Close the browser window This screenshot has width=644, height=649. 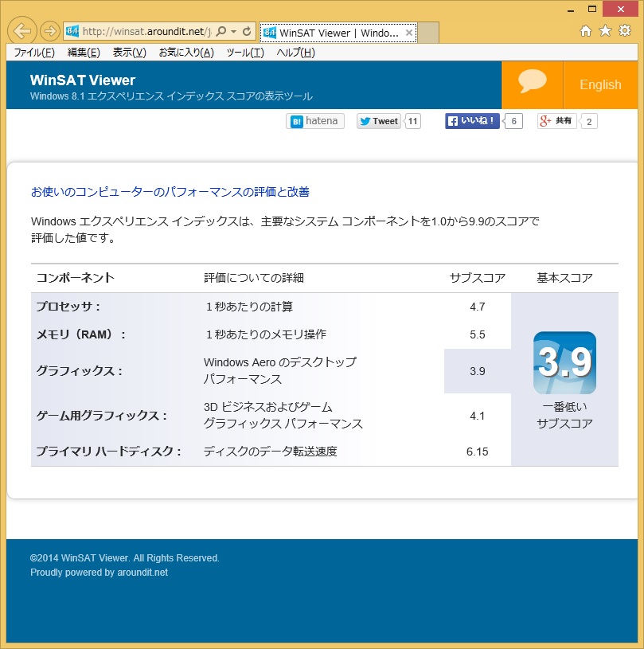[620, 9]
